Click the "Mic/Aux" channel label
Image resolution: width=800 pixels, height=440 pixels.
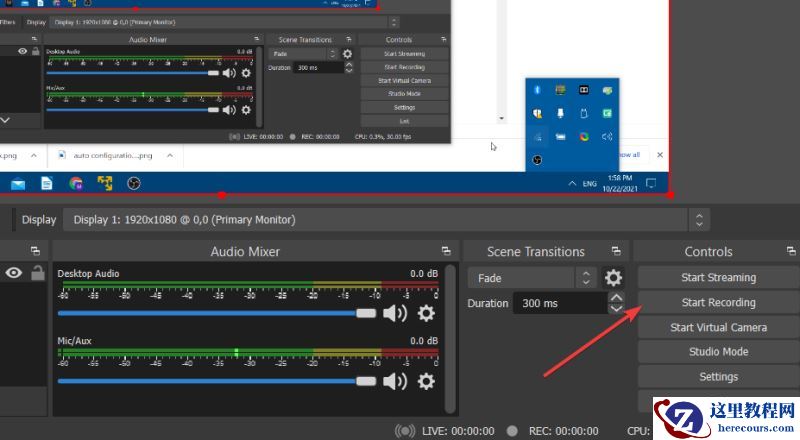pyautogui.click(x=74, y=341)
